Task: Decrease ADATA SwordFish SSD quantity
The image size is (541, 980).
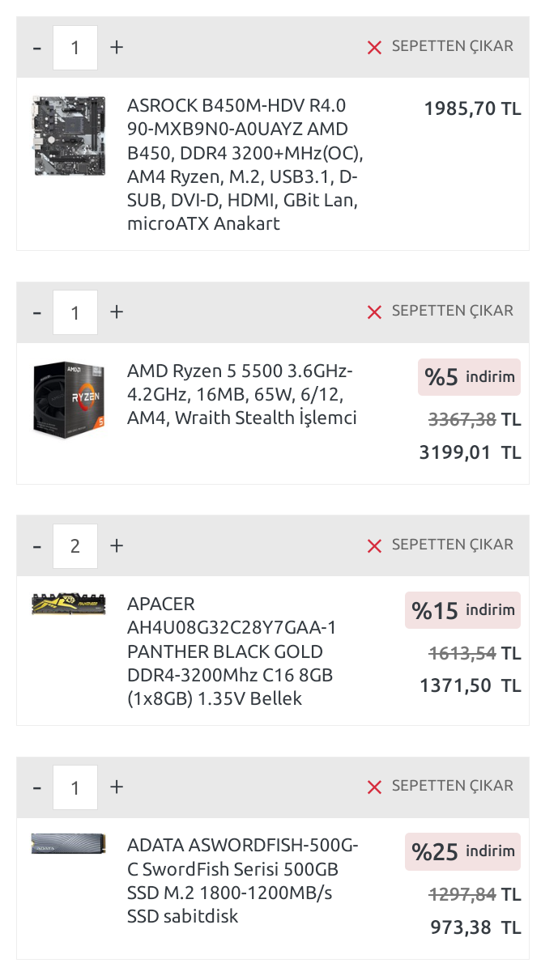Action: click(x=36, y=787)
